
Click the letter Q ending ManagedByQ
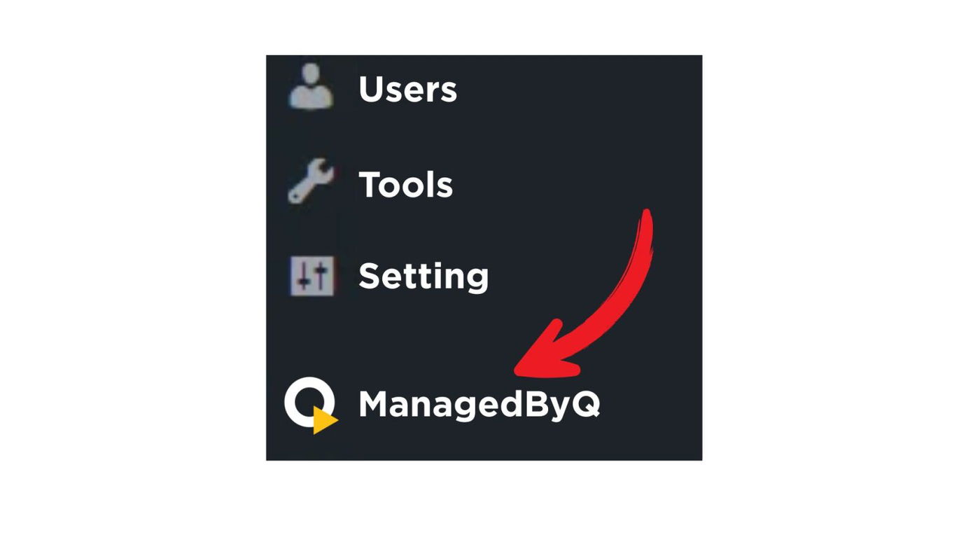coord(586,405)
